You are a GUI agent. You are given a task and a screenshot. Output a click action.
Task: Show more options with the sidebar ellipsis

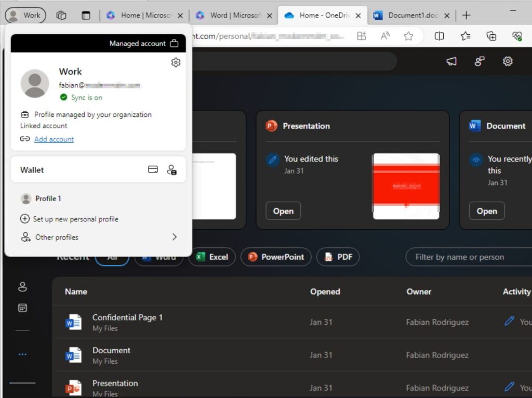coord(22,354)
